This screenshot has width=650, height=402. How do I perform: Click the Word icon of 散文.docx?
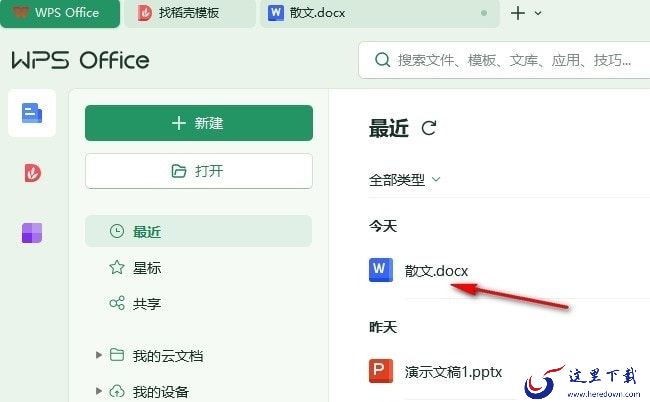click(381, 270)
